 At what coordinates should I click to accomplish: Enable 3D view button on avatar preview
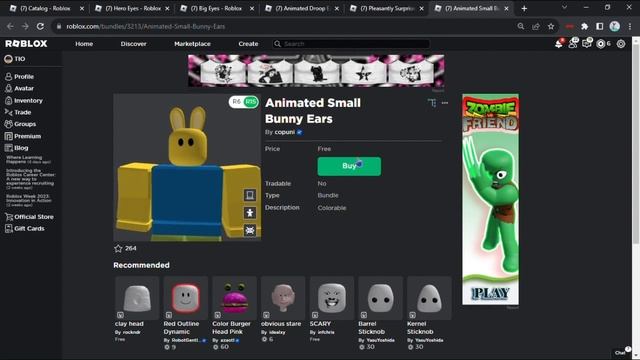click(x=250, y=195)
